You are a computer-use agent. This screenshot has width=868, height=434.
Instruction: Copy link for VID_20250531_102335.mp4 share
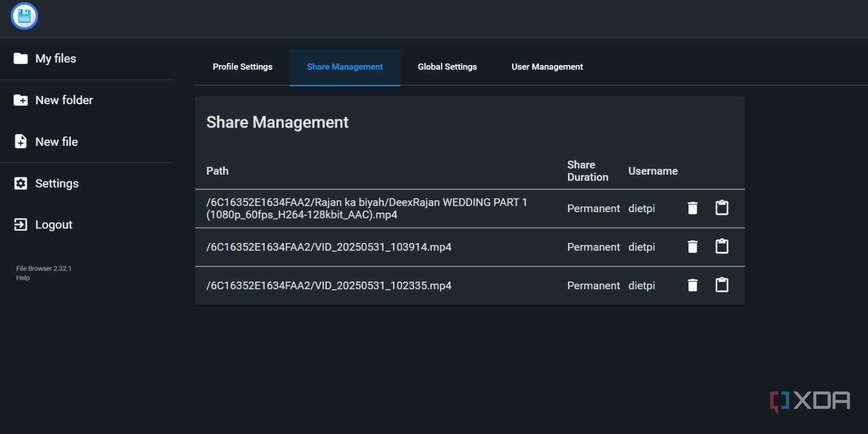click(722, 285)
